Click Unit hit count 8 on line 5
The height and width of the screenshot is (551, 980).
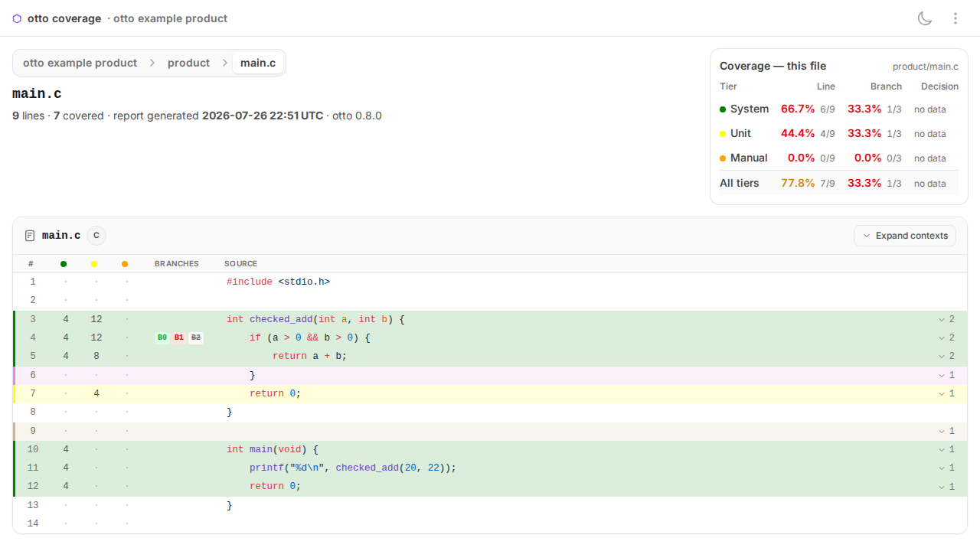(96, 356)
